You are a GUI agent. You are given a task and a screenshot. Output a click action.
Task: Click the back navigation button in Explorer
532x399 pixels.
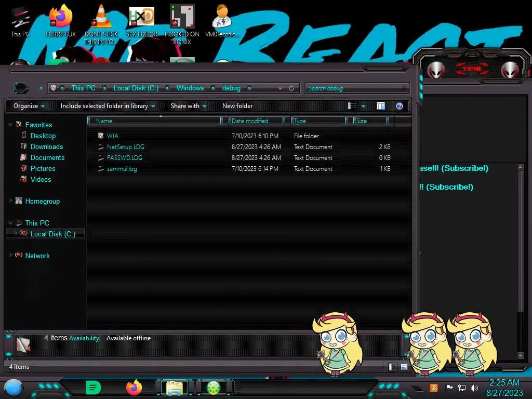click(21, 88)
